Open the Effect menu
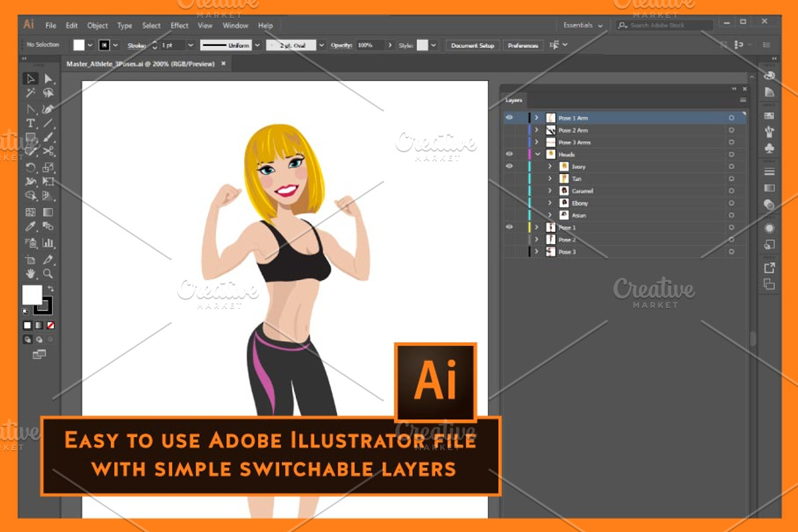This screenshot has height=532, width=798. click(x=180, y=25)
